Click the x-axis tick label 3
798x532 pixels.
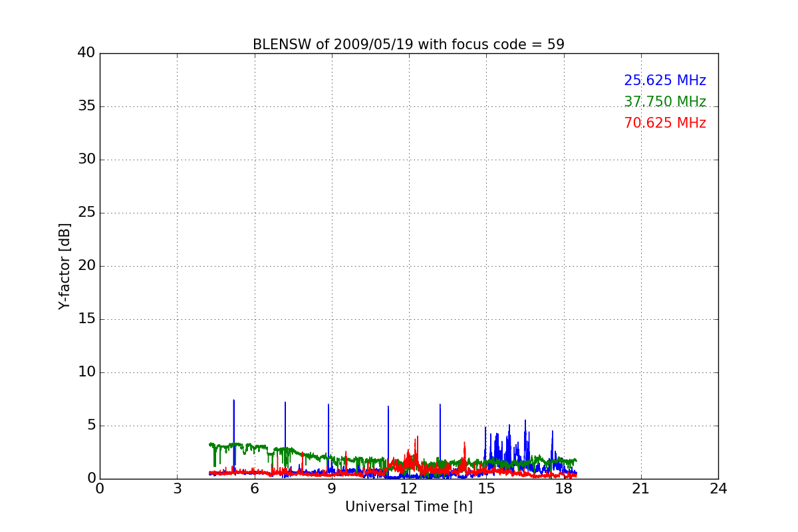(177, 488)
